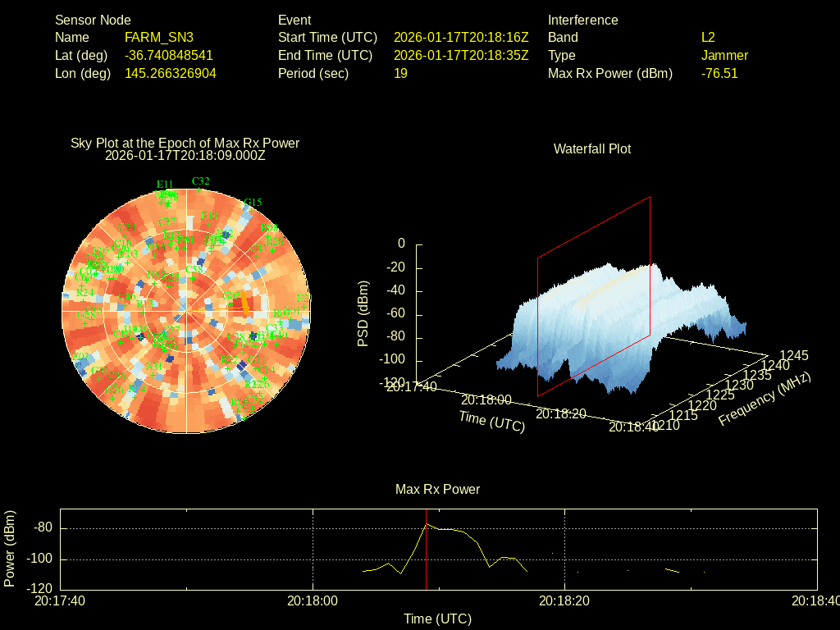Select the R13 satellite marker

click(x=141, y=311)
